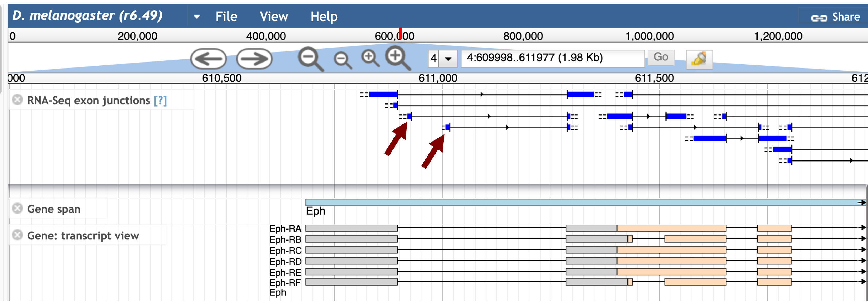Pan left with the left arrow button
Viewport: 868px width, 302px height.
[209, 59]
